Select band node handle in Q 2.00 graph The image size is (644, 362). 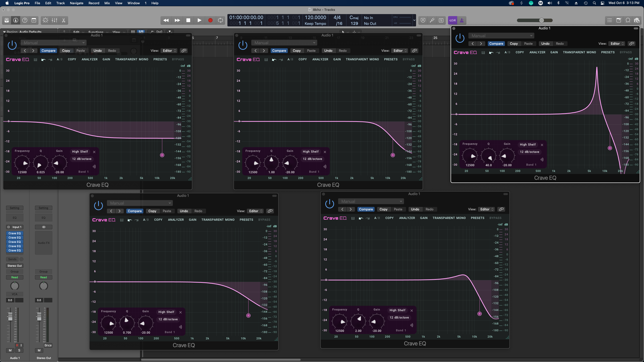tap(479, 314)
